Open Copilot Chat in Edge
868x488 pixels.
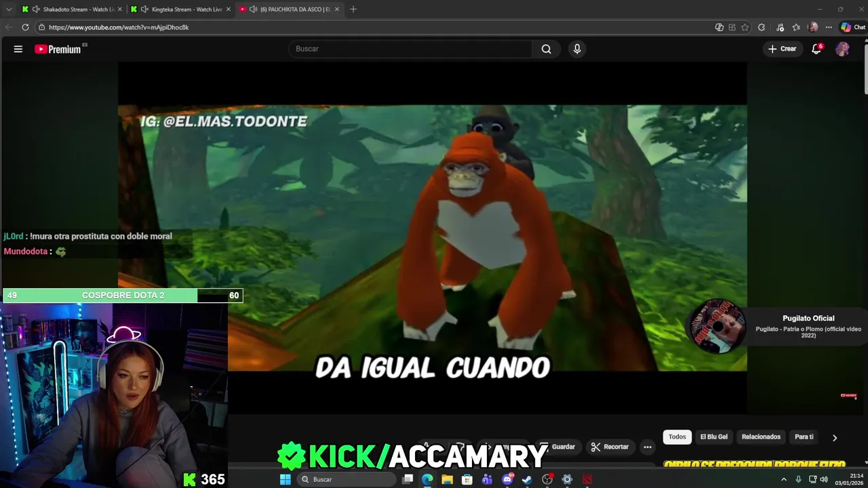[853, 27]
